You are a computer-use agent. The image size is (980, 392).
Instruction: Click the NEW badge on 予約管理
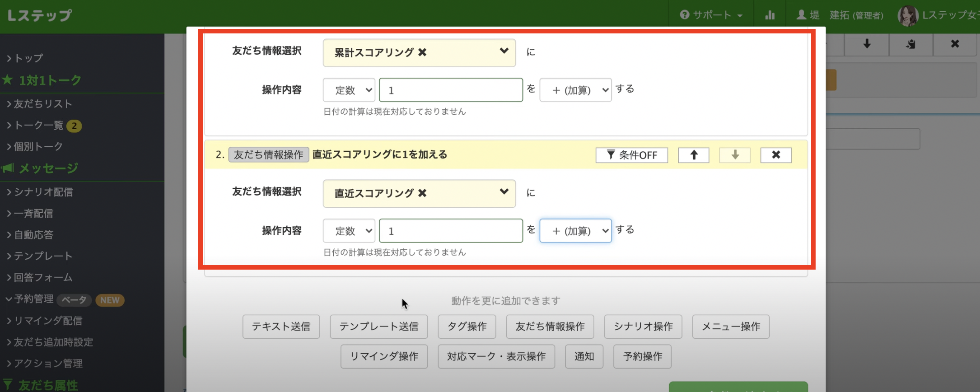point(110,300)
